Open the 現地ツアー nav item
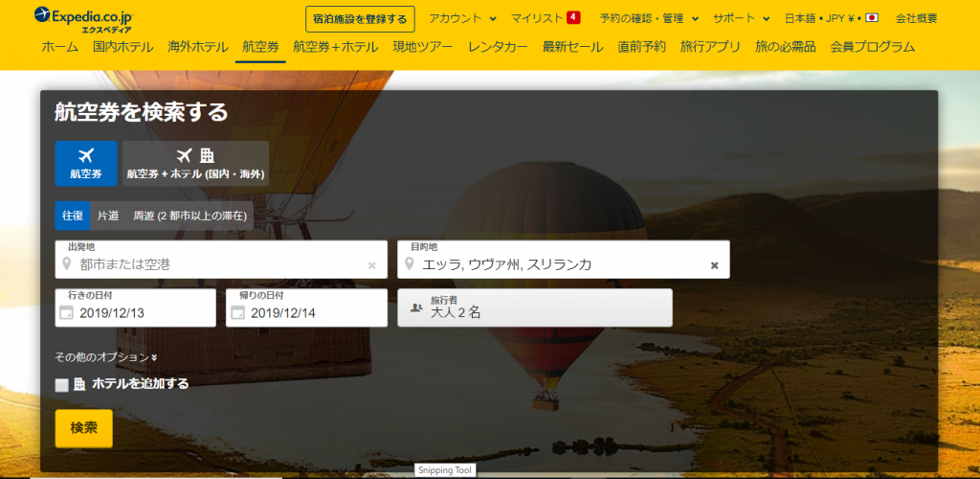 coord(422,47)
